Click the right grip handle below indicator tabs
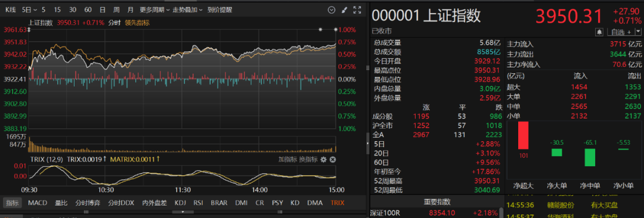This screenshot has height=218, width=644. (280, 212)
